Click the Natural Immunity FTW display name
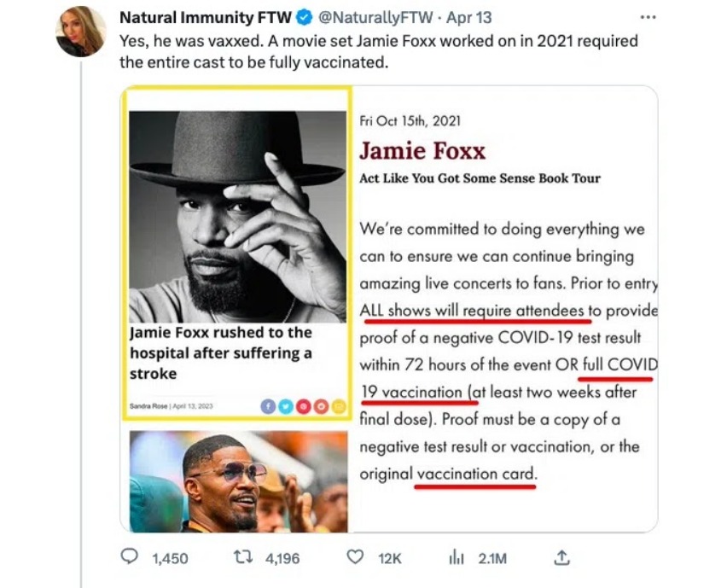This screenshot has width=727, height=588. [206, 18]
